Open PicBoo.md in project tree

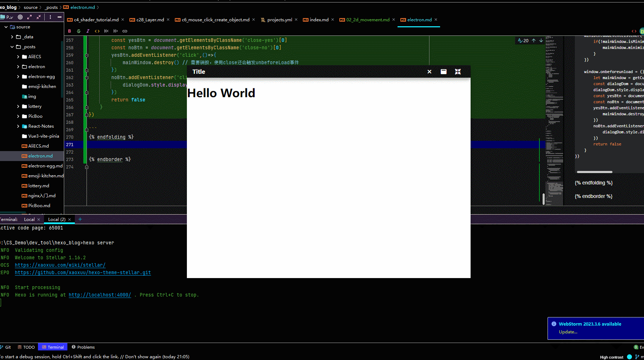[36, 206]
